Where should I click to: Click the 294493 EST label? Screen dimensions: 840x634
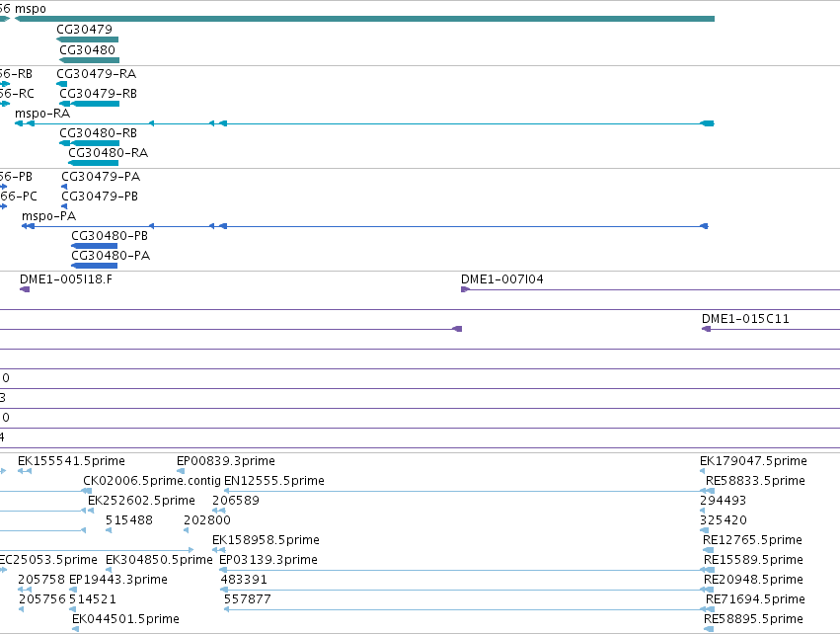[x=723, y=501]
